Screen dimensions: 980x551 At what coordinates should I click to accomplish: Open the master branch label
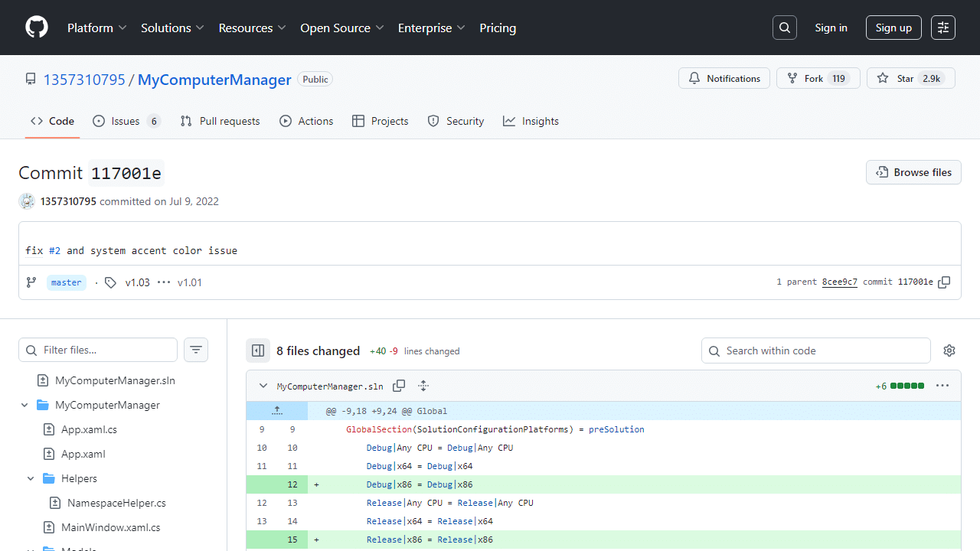[66, 282]
